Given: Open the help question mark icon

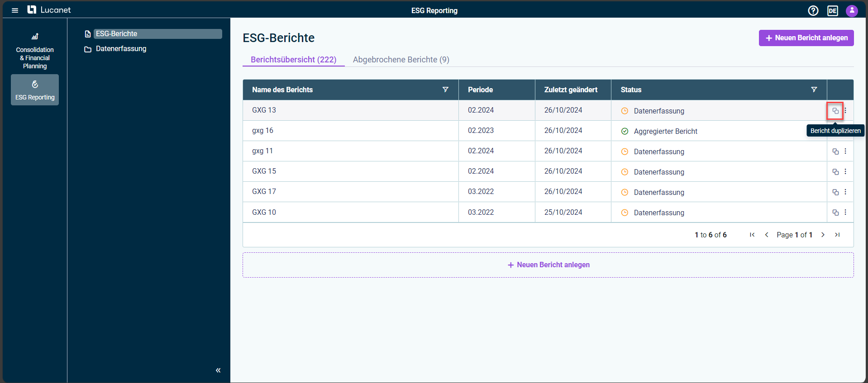Looking at the screenshot, I should click(813, 10).
